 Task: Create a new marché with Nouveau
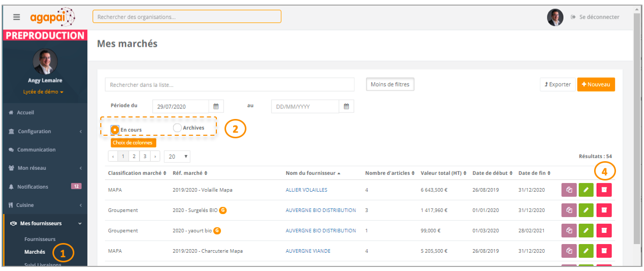[596, 84]
